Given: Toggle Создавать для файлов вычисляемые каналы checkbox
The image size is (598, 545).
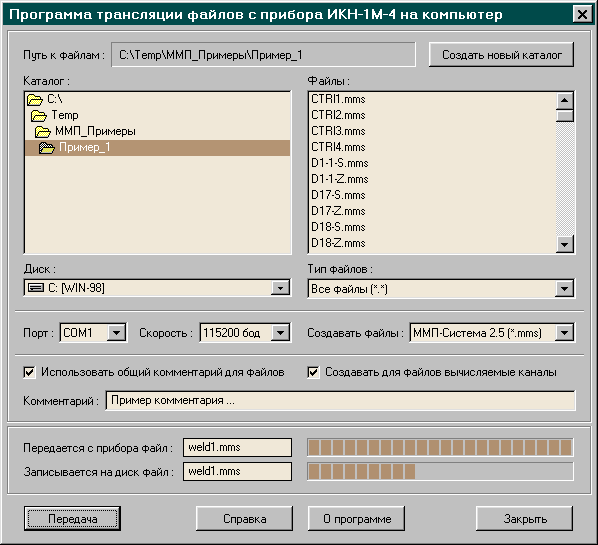Looking at the screenshot, I should [x=313, y=372].
